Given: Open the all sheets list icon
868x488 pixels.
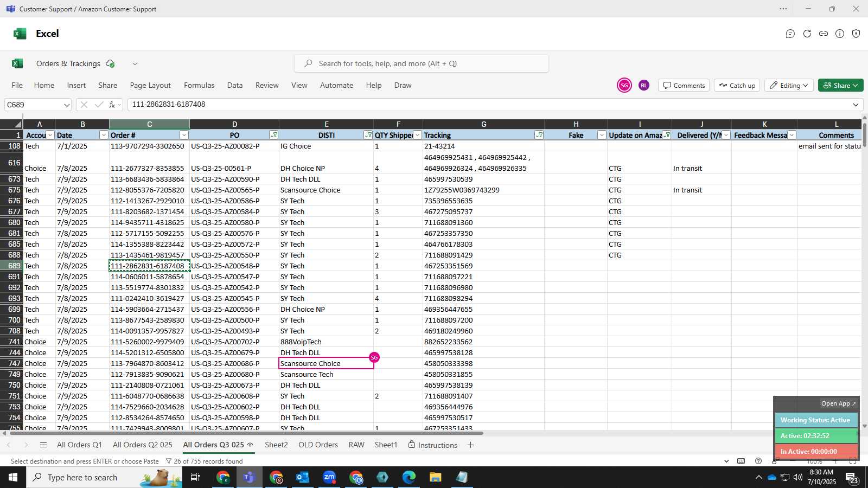Looking at the screenshot, I should click(43, 445).
